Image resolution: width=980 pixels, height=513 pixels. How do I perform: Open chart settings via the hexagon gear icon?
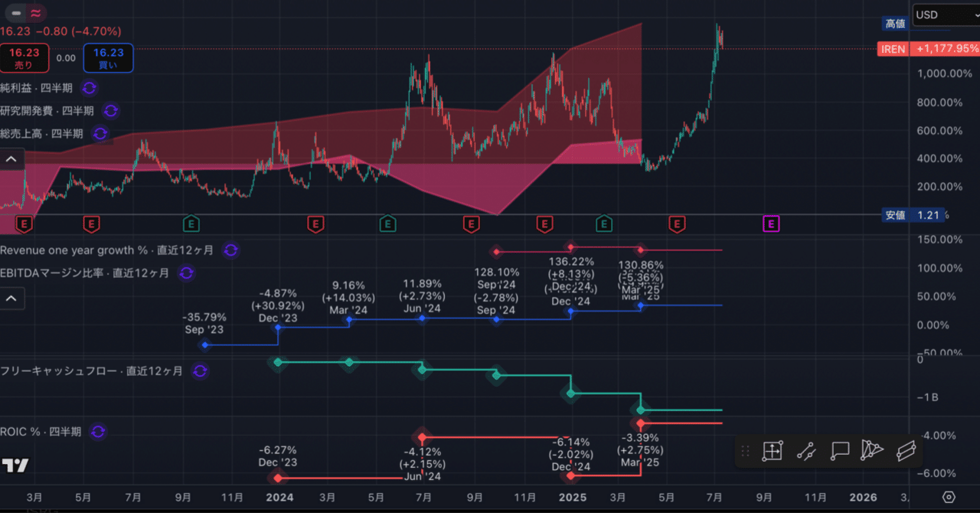pyautogui.click(x=949, y=497)
